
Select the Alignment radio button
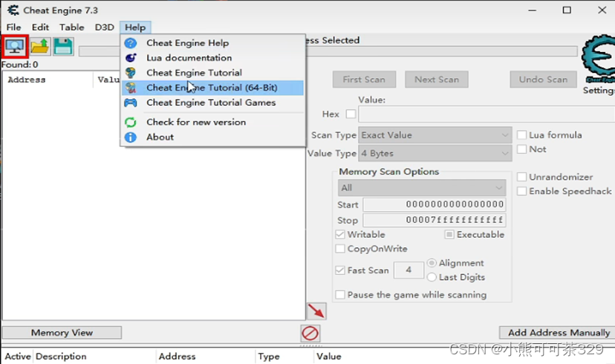432,263
